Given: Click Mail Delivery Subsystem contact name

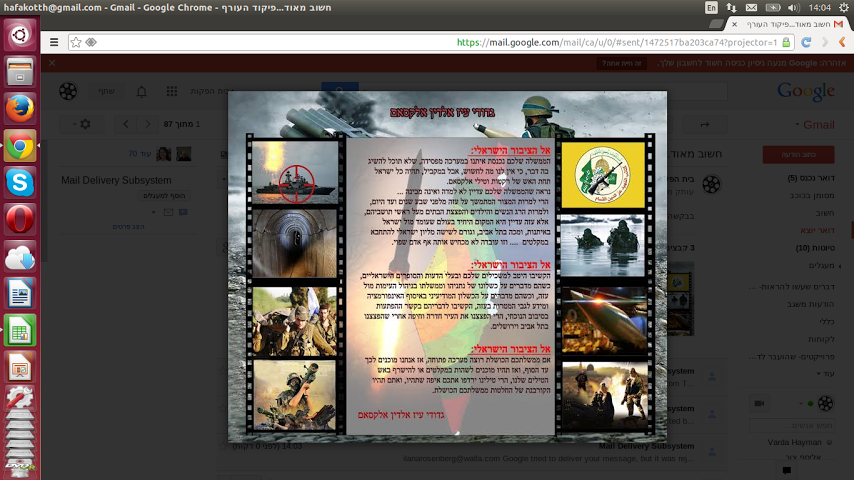Looking at the screenshot, I should [116, 180].
